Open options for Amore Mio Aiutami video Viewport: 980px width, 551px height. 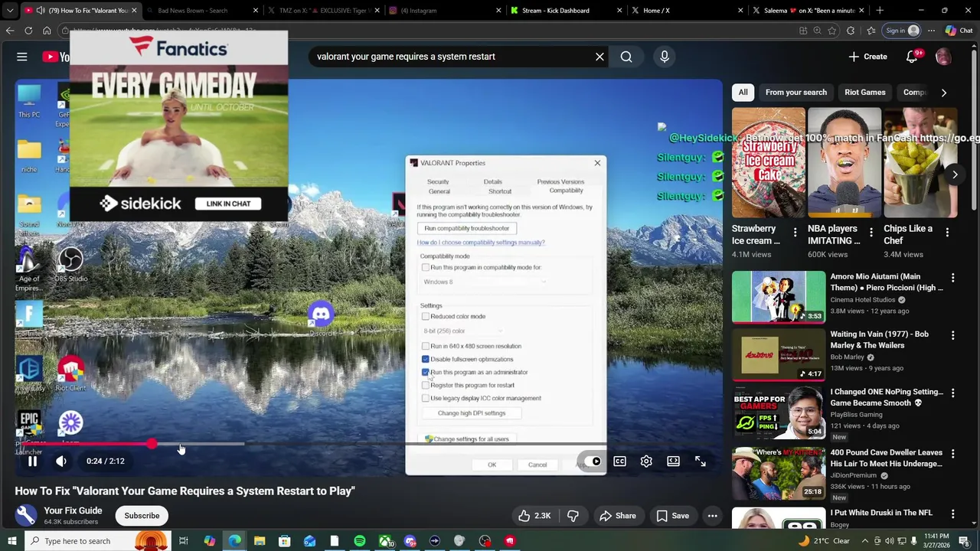[x=952, y=278]
